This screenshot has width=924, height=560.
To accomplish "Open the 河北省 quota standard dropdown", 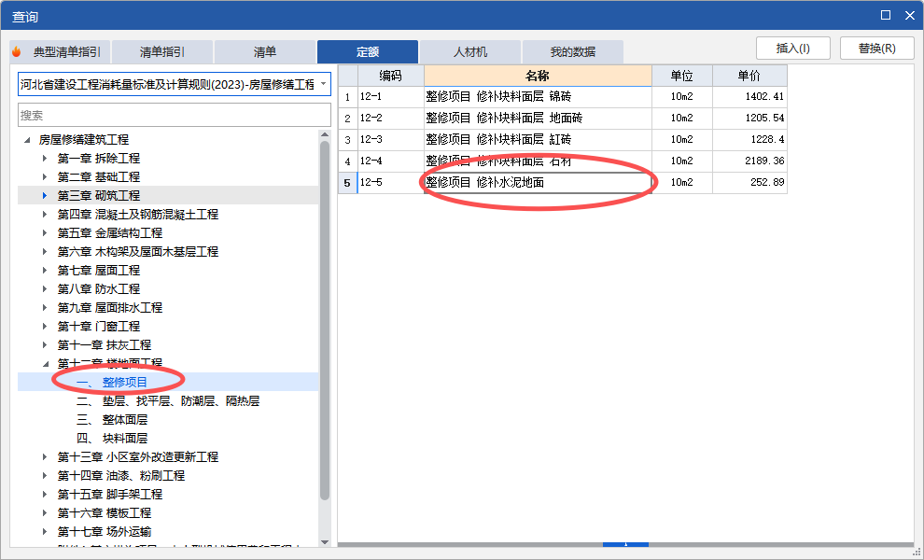I will pos(322,83).
